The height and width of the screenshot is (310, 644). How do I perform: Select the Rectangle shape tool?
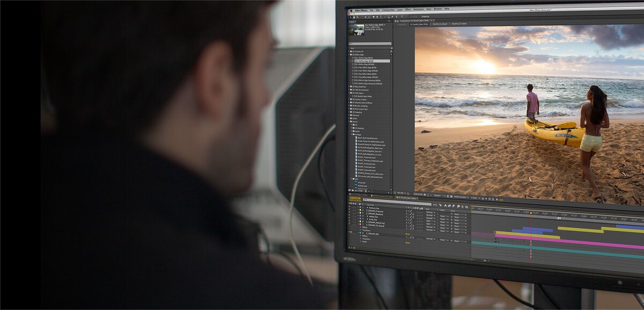374,17
